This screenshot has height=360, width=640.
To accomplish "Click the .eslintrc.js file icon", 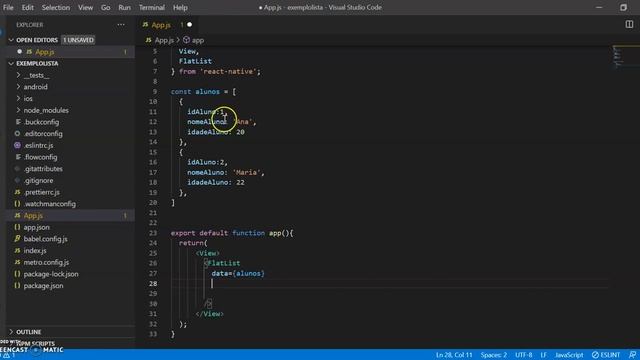I will point(17,145).
